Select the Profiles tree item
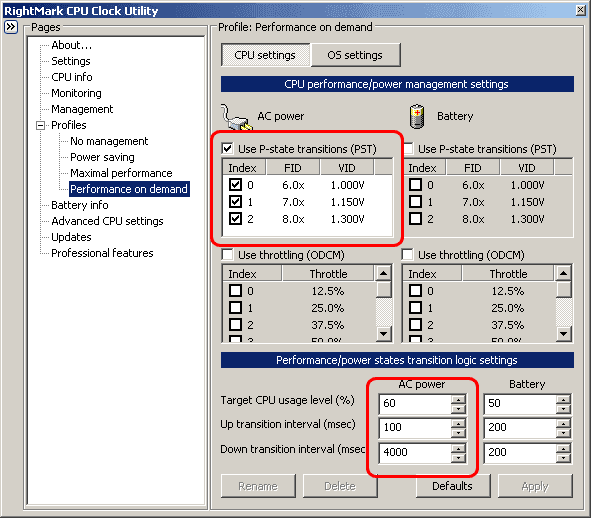Screen dimensions: 591x518 (69, 125)
